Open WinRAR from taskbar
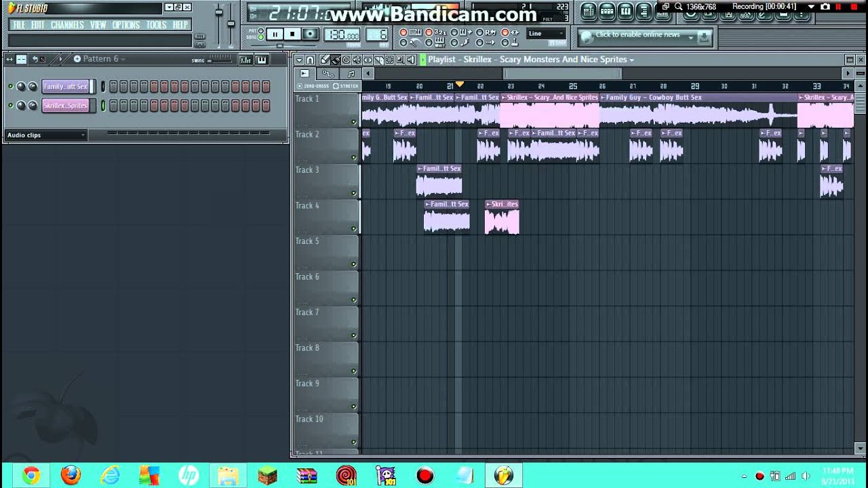This screenshot has height=488, width=868. coord(307,475)
